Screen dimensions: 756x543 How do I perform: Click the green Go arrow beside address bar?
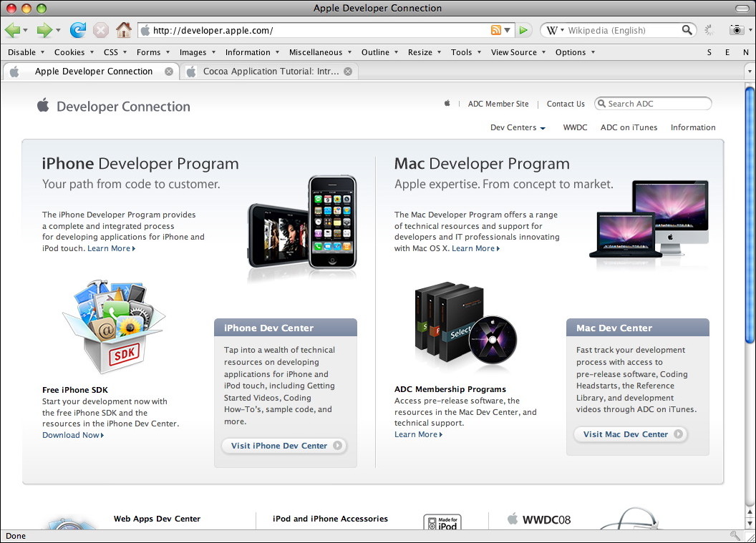523,30
